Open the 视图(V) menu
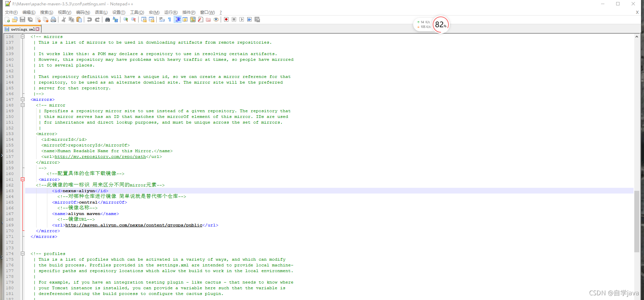644x300 pixels. pos(64,12)
